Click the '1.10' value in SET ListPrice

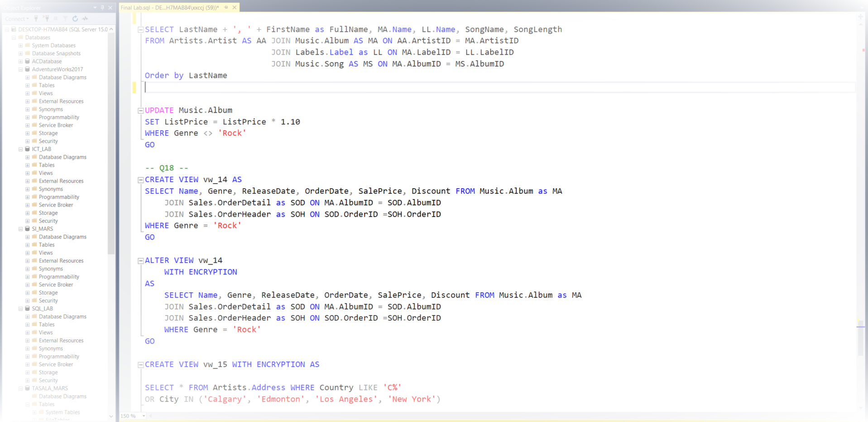point(290,122)
